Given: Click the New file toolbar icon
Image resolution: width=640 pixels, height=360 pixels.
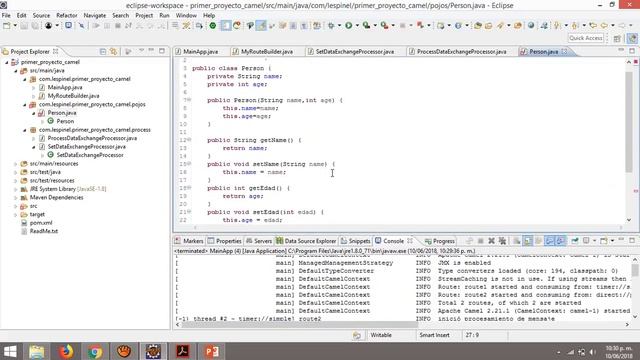Looking at the screenshot, I should pos(7,26).
